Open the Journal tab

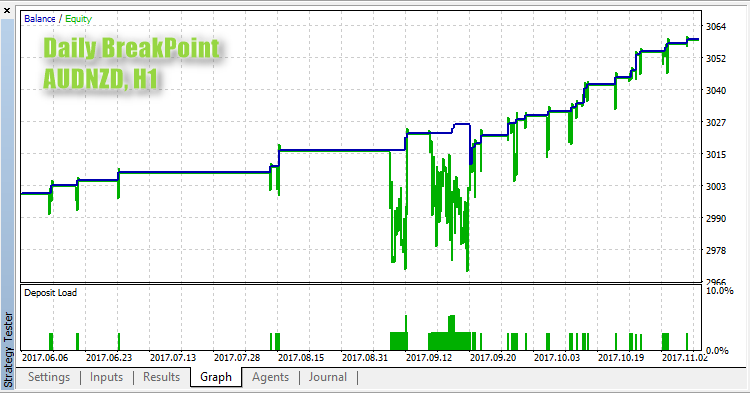click(328, 377)
